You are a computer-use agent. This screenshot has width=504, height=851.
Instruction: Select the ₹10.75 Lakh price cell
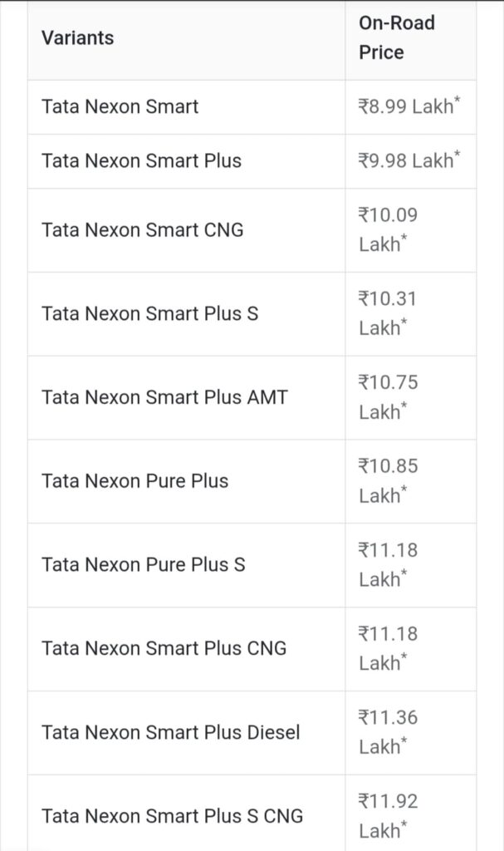(x=389, y=397)
